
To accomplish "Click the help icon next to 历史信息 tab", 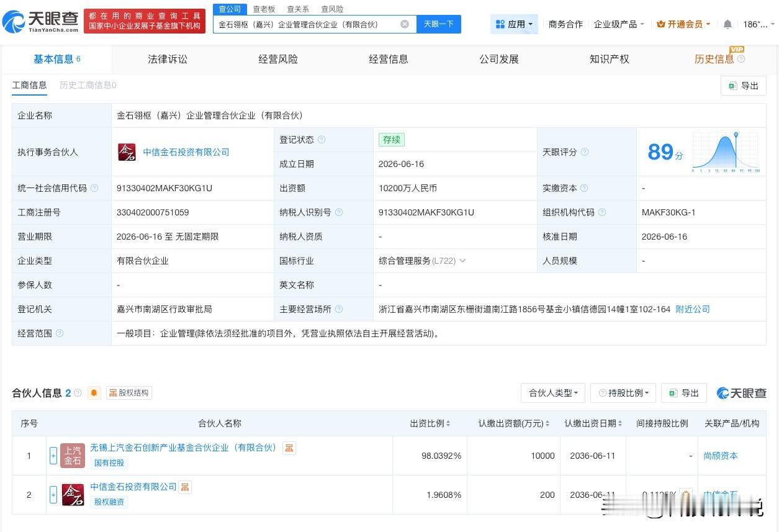I will (x=741, y=59).
